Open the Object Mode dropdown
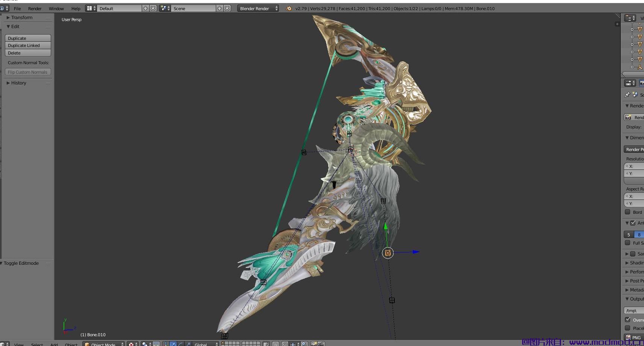 pyautogui.click(x=103, y=344)
